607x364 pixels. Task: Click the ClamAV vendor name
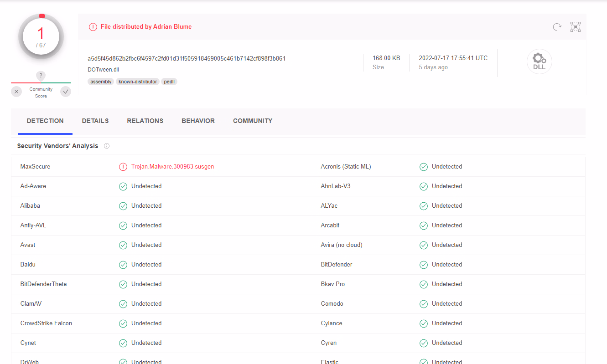(x=31, y=304)
